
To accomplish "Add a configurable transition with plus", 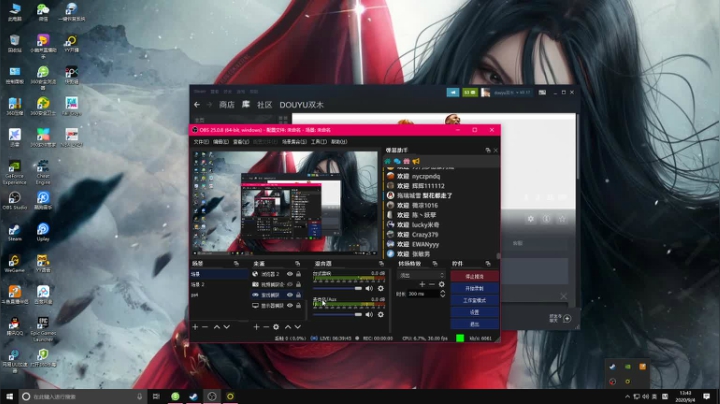I will point(422,285).
